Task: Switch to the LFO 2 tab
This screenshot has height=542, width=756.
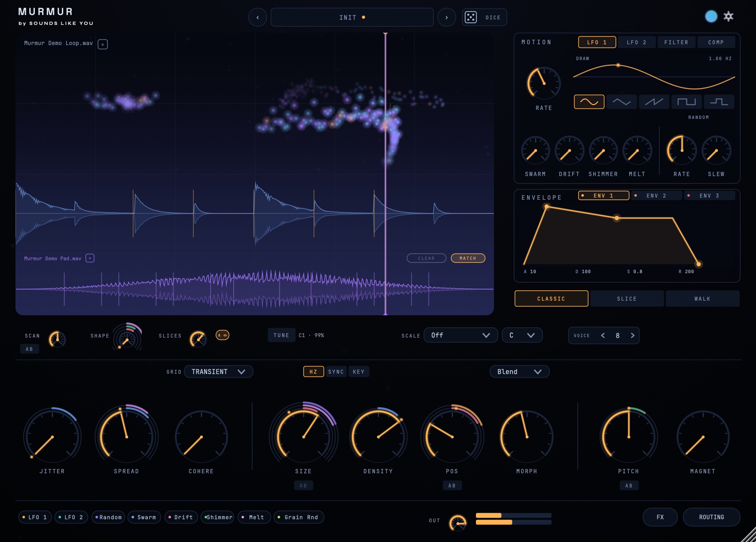Action: [637, 42]
